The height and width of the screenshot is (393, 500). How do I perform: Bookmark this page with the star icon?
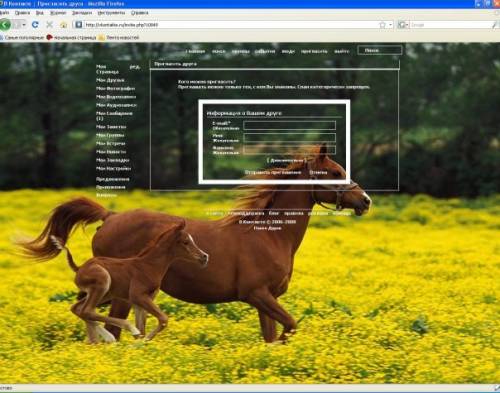382,25
